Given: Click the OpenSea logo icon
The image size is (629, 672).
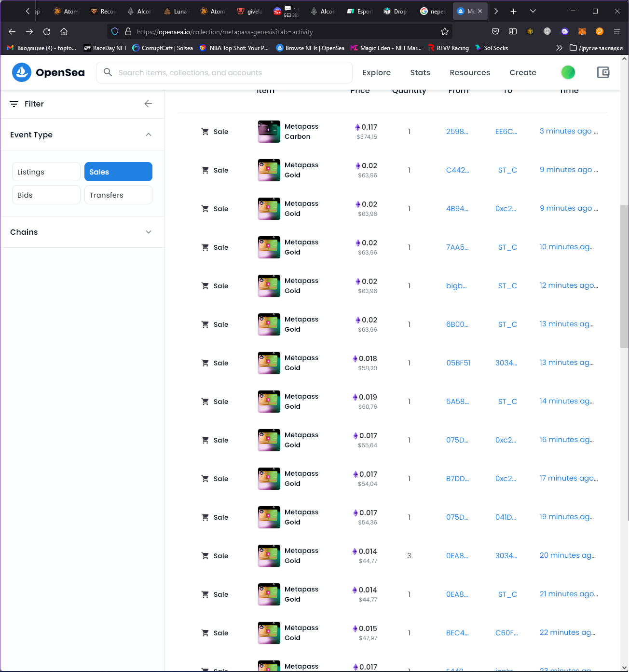Looking at the screenshot, I should click(x=21, y=72).
